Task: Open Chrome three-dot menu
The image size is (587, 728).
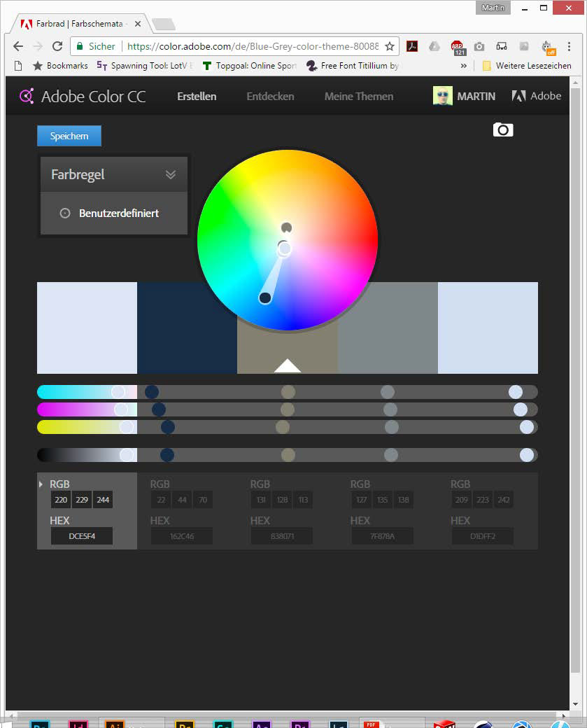Action: (x=569, y=46)
